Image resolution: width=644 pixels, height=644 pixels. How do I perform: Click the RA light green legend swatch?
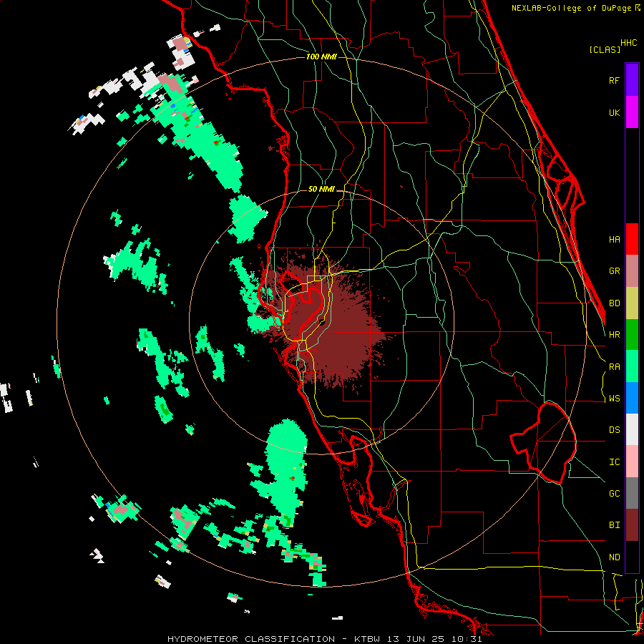pyautogui.click(x=632, y=366)
